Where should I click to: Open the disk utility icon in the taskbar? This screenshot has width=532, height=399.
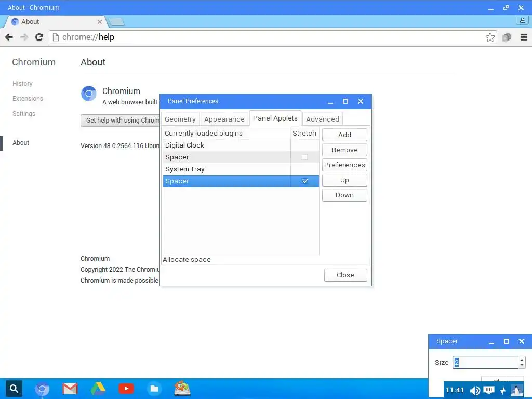182,389
